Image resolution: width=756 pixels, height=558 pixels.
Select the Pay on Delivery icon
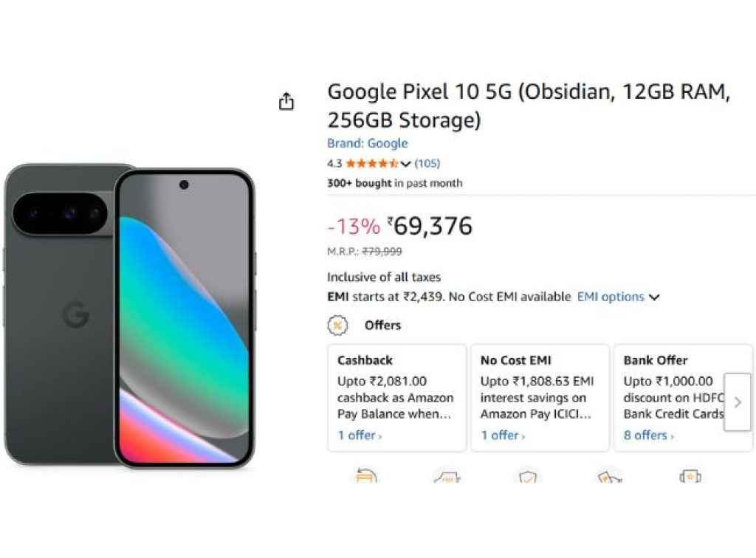(609, 476)
